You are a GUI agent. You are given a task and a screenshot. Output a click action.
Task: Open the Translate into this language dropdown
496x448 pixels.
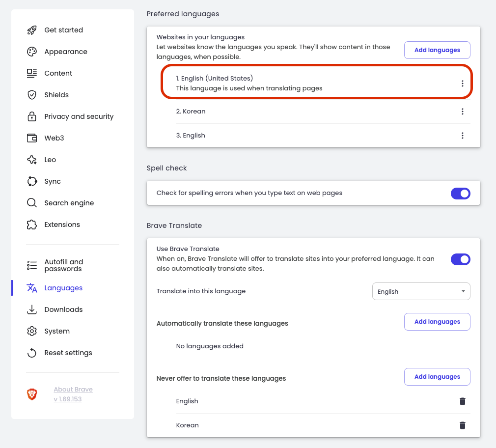[421, 291]
